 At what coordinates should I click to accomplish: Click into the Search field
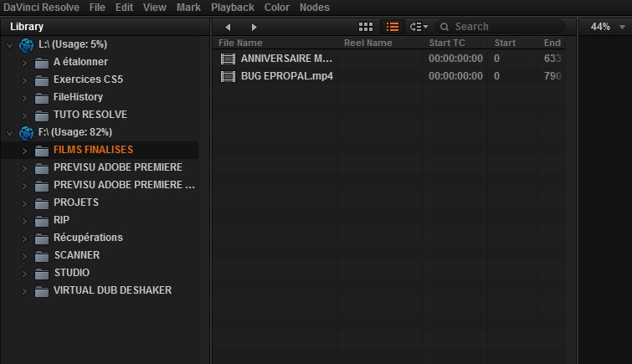coord(502,27)
